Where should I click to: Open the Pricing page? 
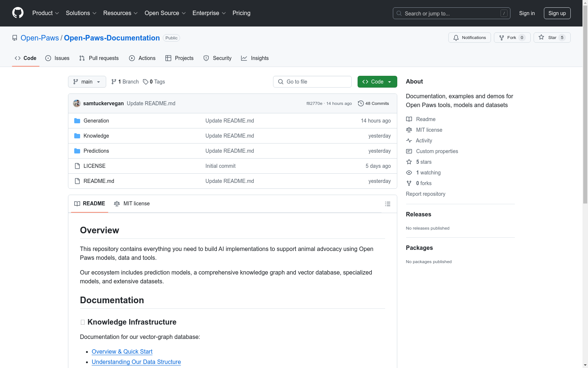(241, 13)
